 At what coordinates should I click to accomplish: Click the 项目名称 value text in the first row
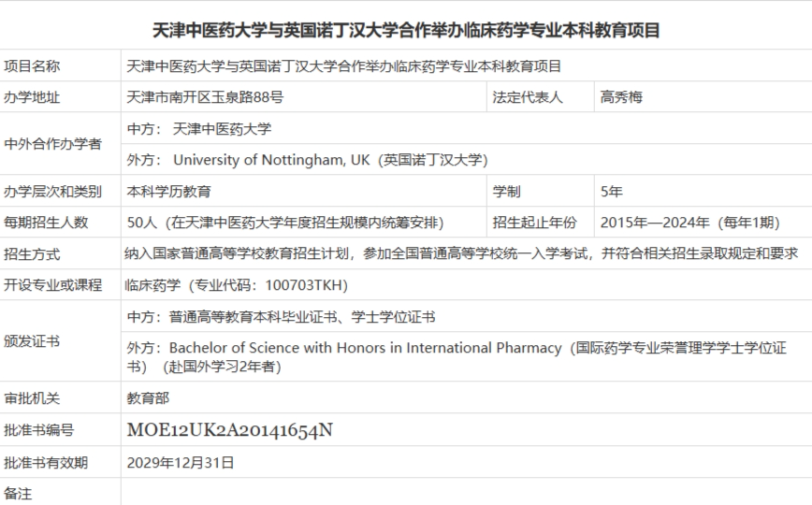coord(344,65)
